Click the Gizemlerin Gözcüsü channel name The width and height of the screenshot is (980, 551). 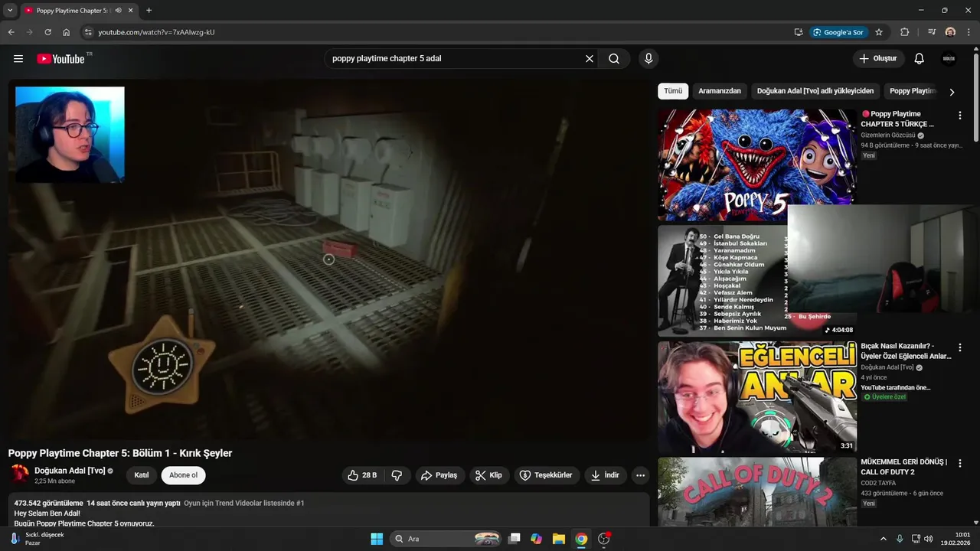point(888,135)
